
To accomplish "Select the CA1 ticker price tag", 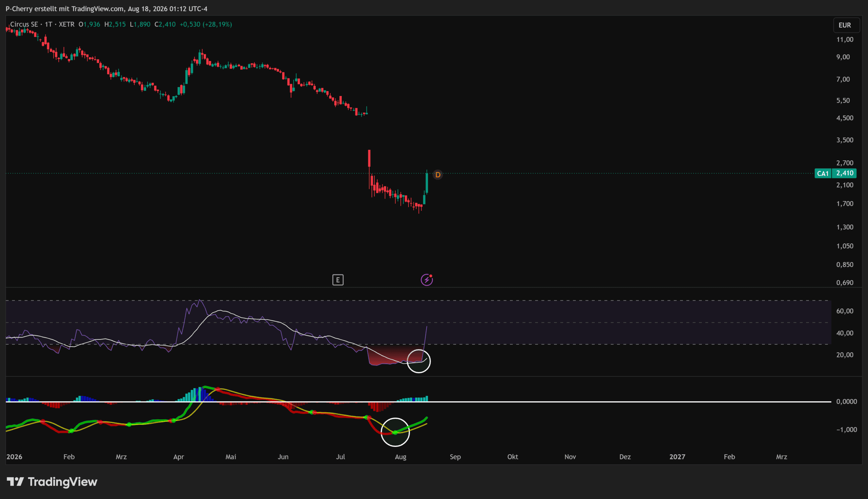I will tap(823, 174).
